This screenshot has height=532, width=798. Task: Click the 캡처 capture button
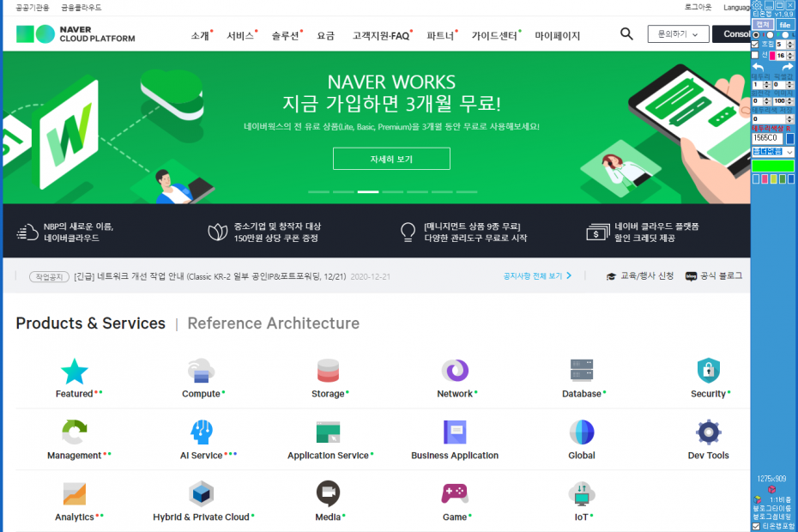pos(763,24)
